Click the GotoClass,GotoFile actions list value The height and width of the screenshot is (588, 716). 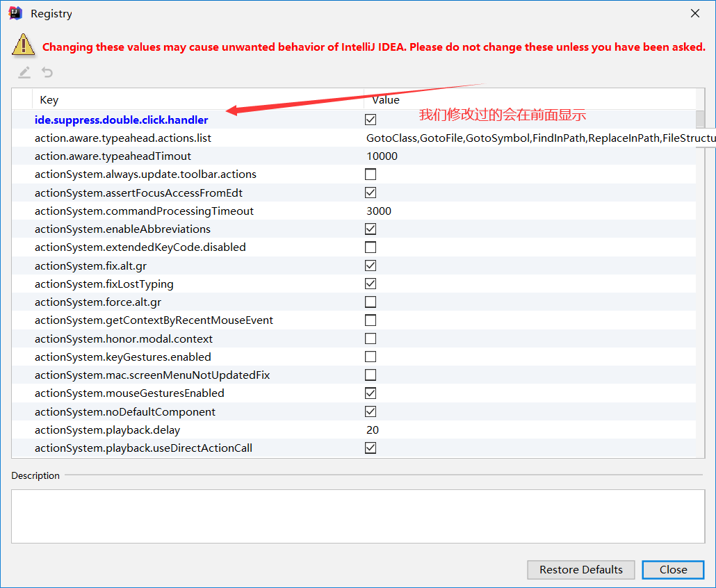click(x=539, y=138)
